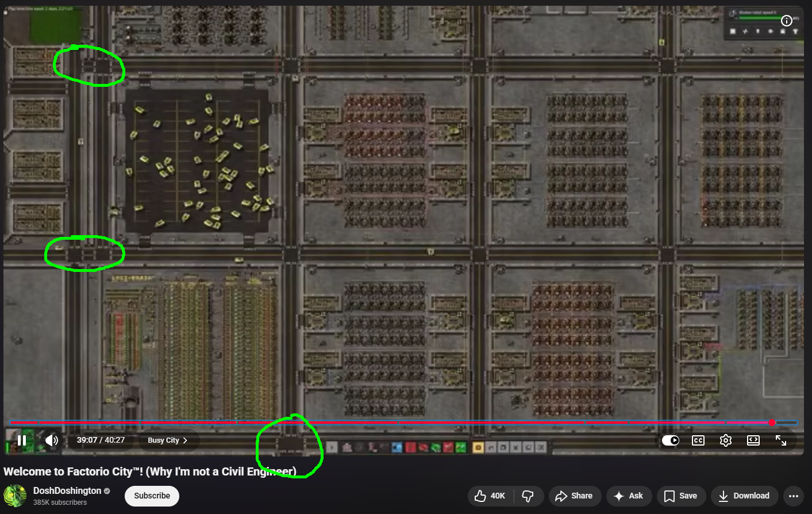Click the red scrubber on the progress bar
Viewport: 812px width, 514px height.
tap(772, 423)
